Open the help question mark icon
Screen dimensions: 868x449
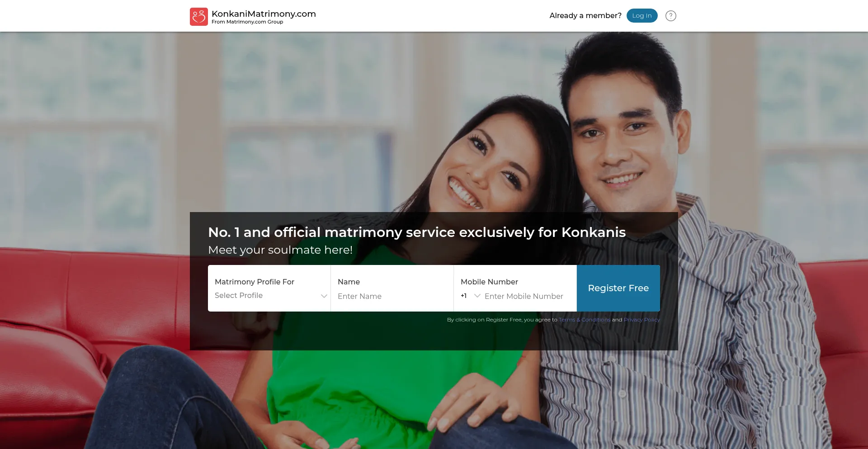click(x=671, y=16)
